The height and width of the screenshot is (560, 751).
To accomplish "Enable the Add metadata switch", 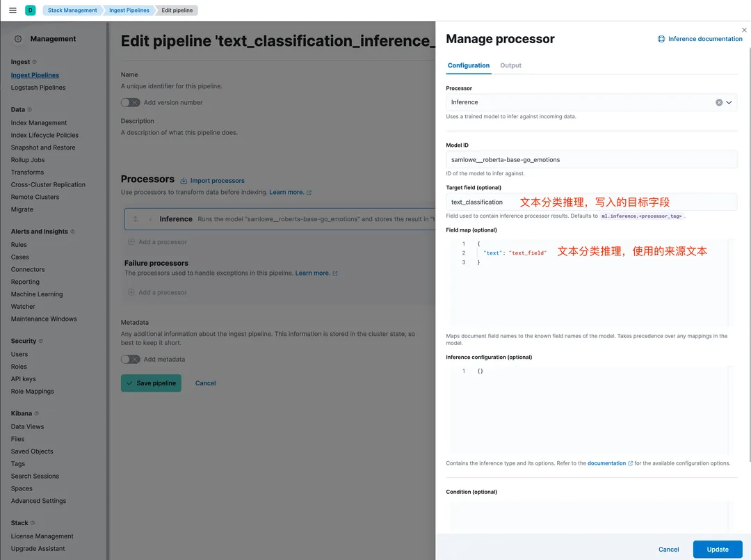I will [x=130, y=359].
